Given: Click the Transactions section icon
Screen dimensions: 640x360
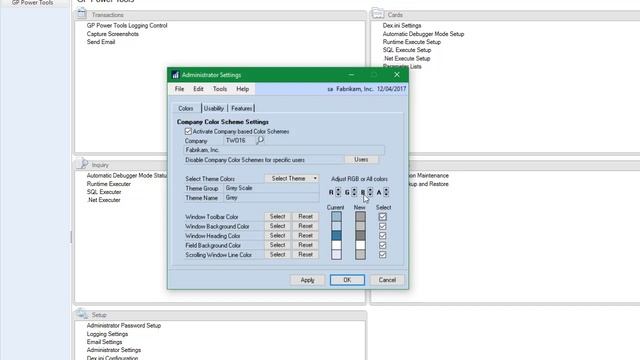Looking at the screenshot, I should 82,14.
